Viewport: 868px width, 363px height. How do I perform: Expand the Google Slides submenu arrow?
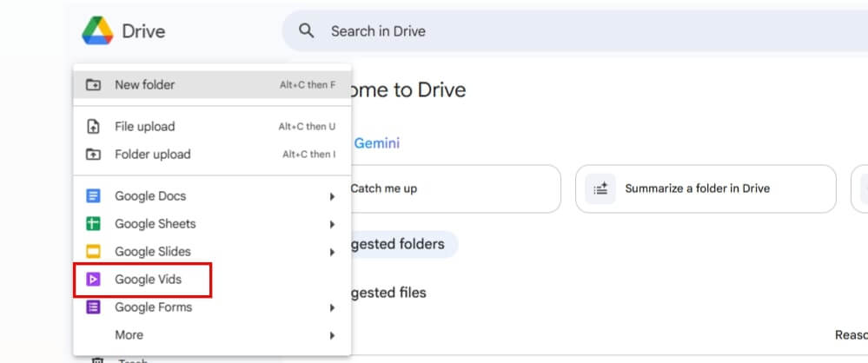point(332,252)
